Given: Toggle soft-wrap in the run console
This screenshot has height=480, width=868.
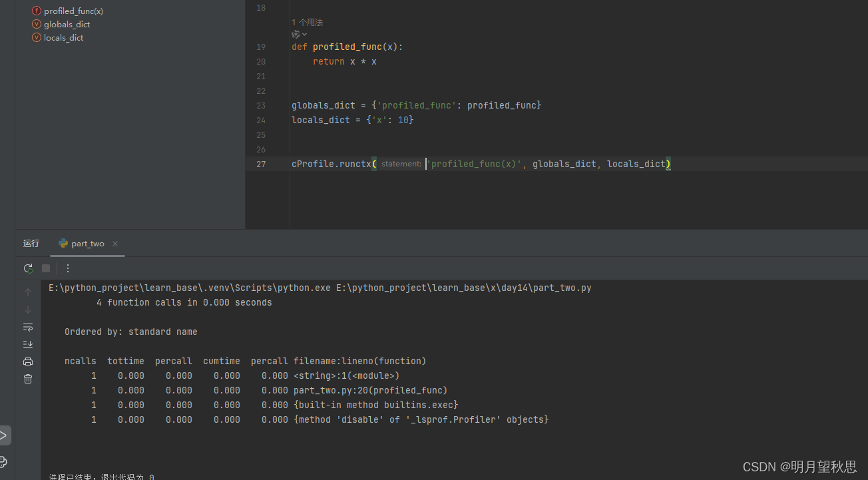Looking at the screenshot, I should coord(28,327).
